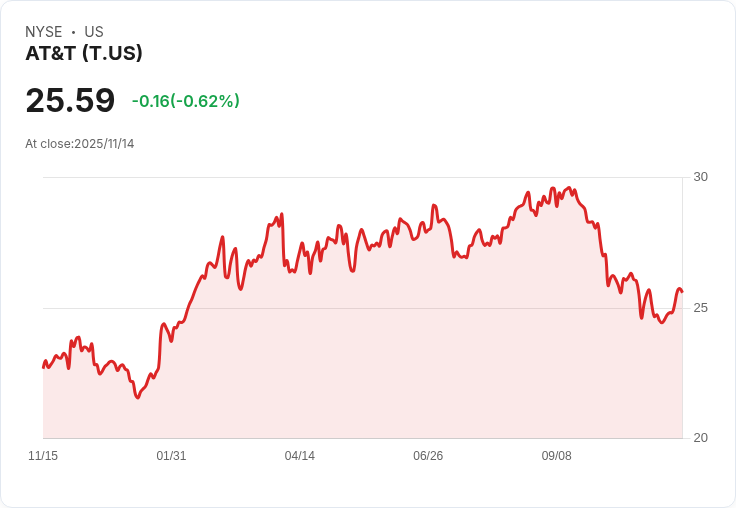The image size is (736, 508).
Task: Click the AT&T (T.US) stock title
Action: click(84, 53)
